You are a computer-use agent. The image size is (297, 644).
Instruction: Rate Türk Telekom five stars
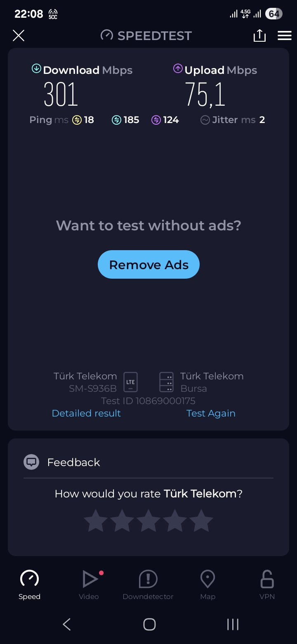click(201, 521)
